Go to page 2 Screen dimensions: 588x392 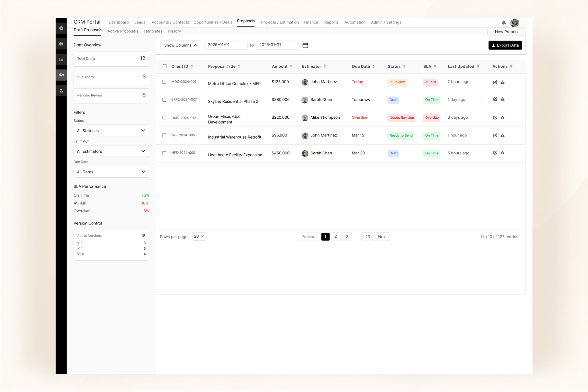[336, 237]
